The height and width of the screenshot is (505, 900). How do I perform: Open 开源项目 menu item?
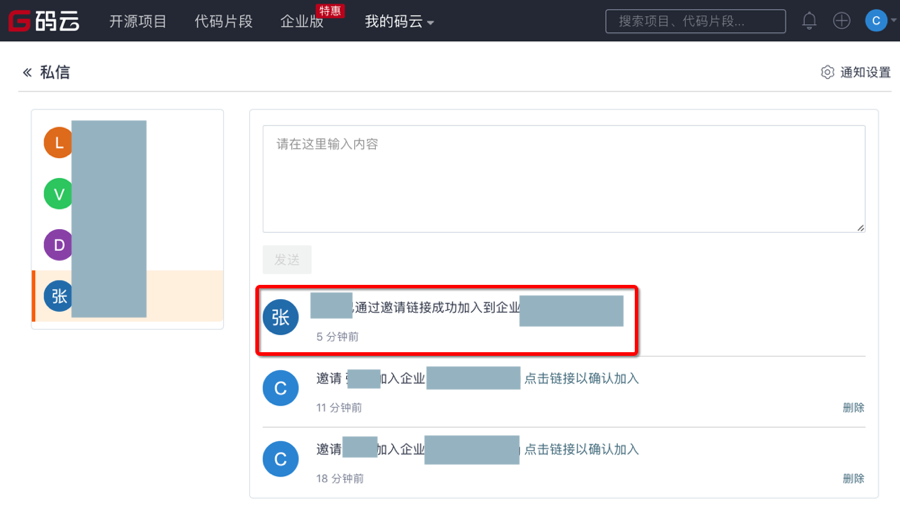(138, 21)
